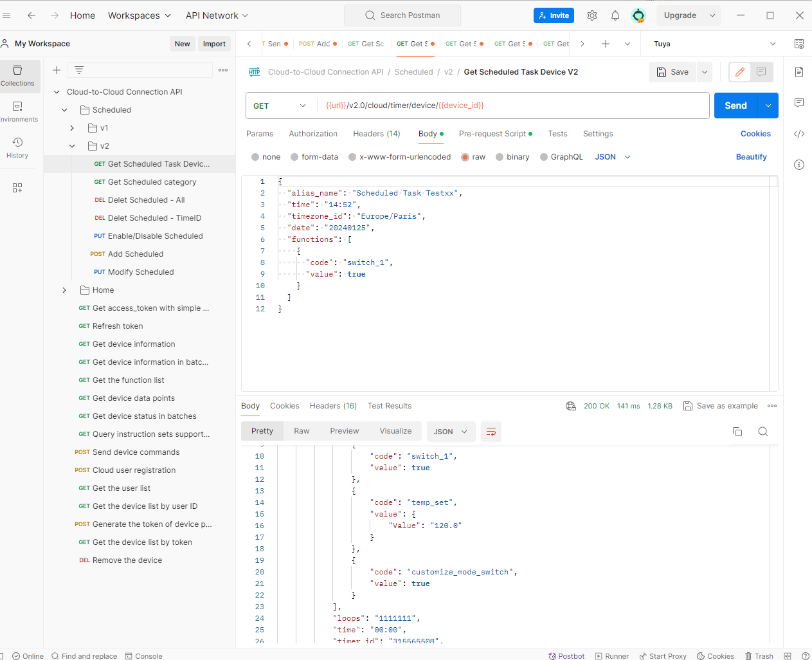Search the response with the magnifier icon
This screenshot has height=660, width=812.
click(x=763, y=432)
